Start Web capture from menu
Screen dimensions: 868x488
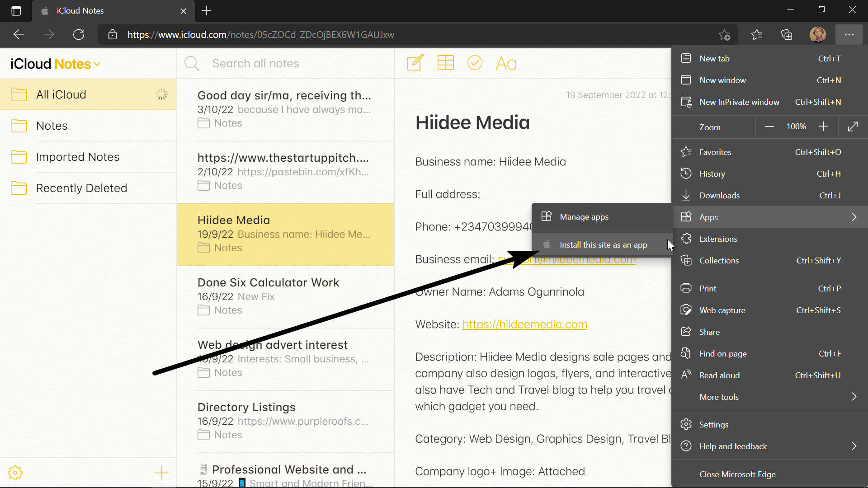(770, 310)
